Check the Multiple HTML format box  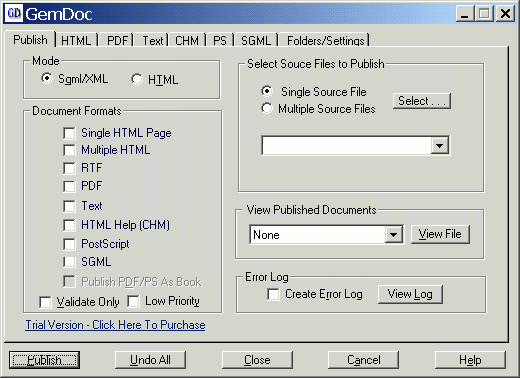point(69,150)
